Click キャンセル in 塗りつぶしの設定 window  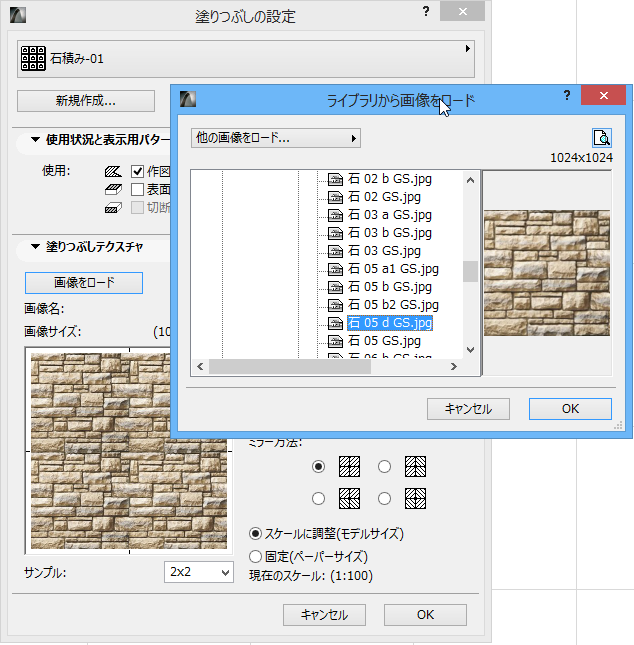[x=324, y=615]
